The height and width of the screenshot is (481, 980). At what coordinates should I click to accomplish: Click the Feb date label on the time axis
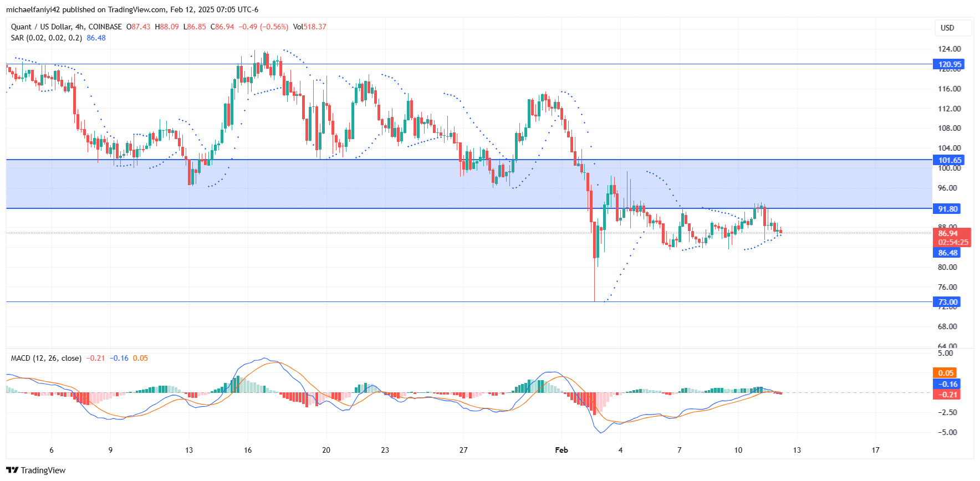tap(562, 450)
